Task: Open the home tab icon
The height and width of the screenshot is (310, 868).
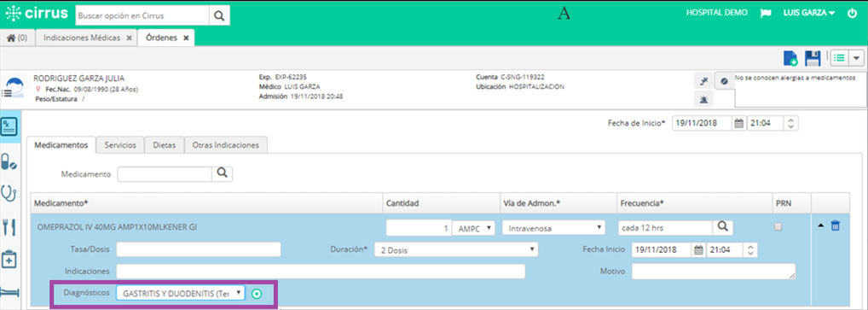Action: point(10,38)
